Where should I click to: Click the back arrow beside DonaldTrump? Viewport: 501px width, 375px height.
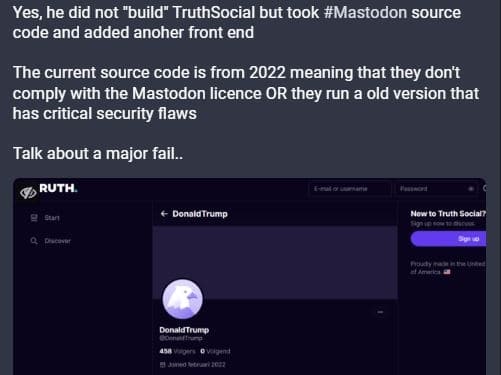164,214
